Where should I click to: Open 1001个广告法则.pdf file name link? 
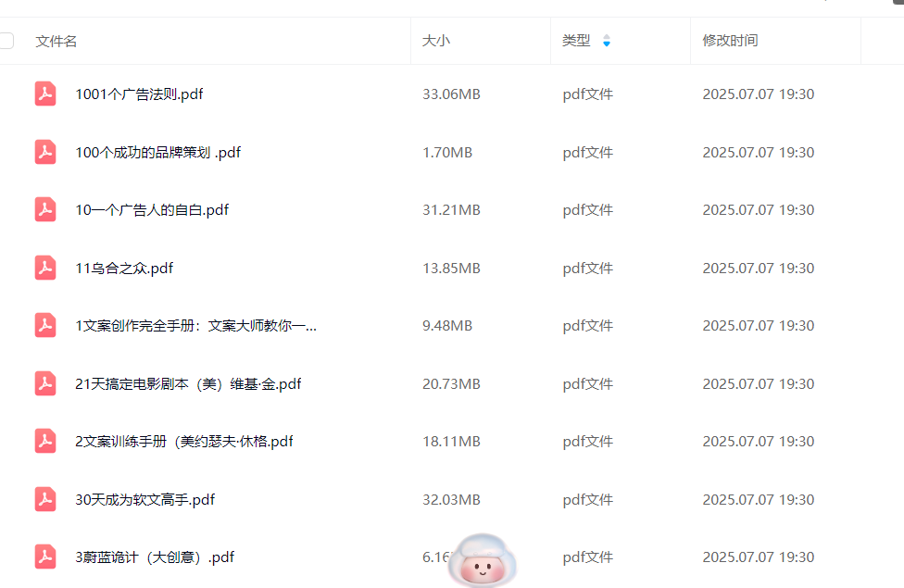point(139,94)
